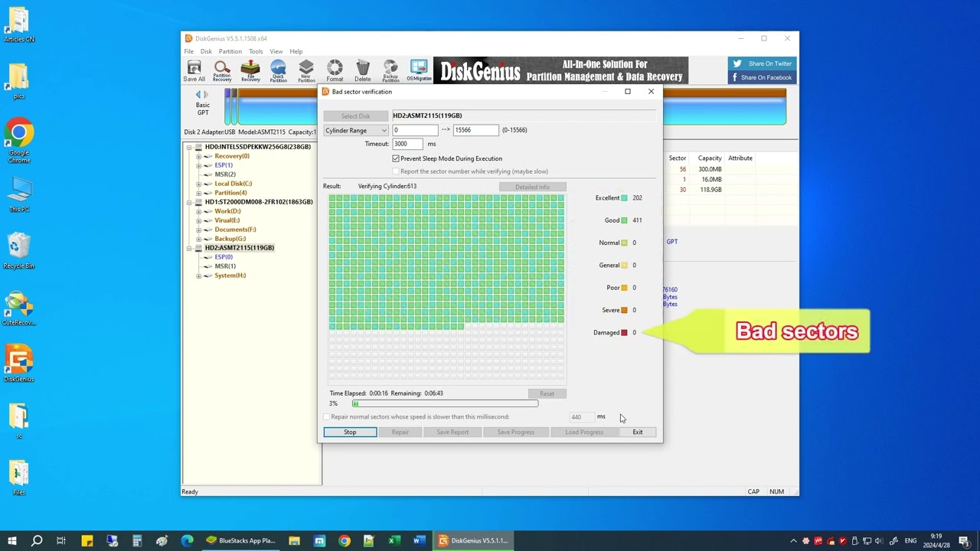The height and width of the screenshot is (551, 980).
Task: Click the Good green color swatch
Action: point(624,220)
